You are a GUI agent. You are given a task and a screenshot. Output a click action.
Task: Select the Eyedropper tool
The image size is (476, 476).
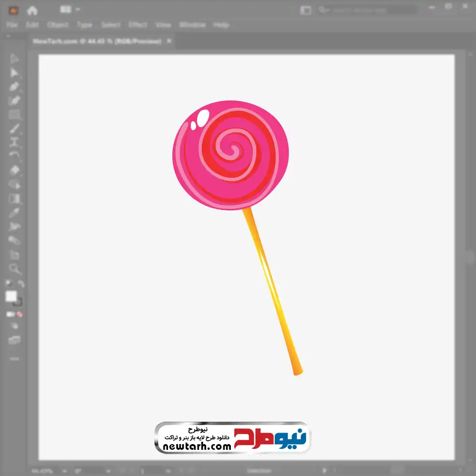[14, 212]
